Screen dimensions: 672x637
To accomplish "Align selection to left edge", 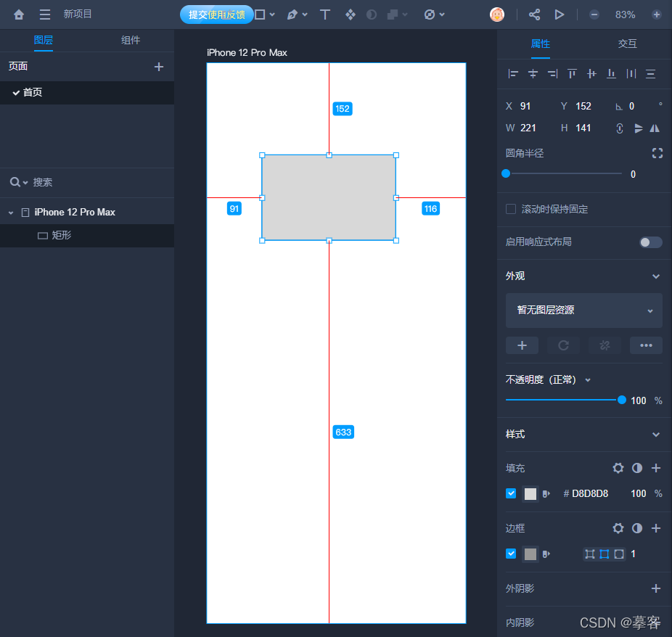I will pos(513,74).
